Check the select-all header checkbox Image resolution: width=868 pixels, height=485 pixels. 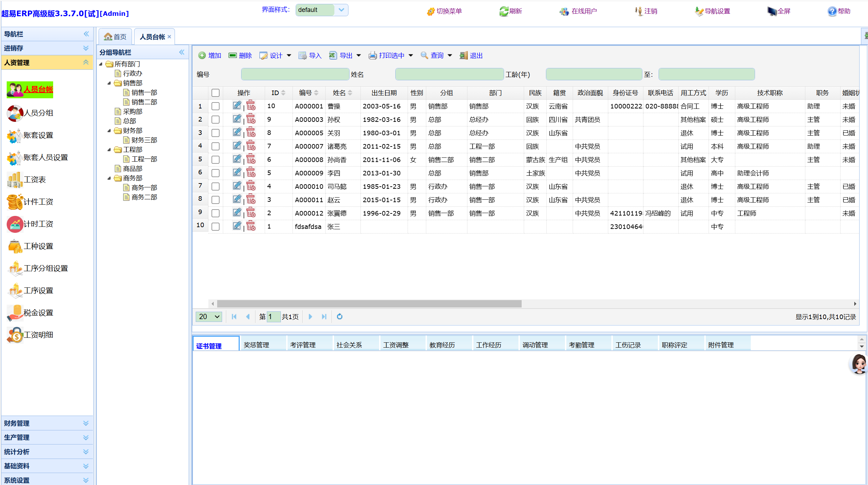click(215, 93)
